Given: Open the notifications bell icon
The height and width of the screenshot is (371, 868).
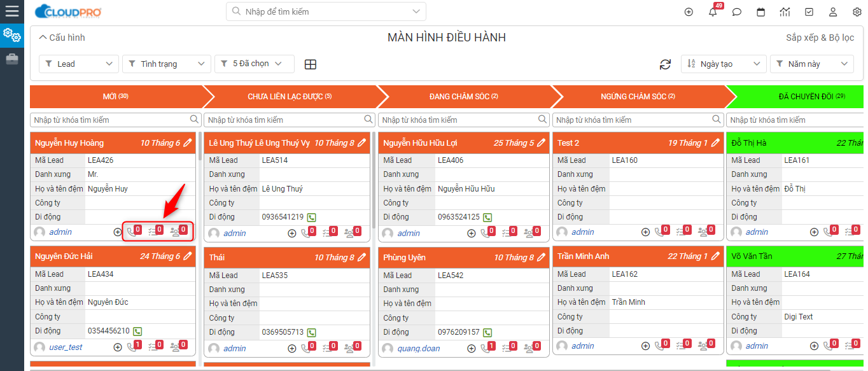Looking at the screenshot, I should pos(713,11).
